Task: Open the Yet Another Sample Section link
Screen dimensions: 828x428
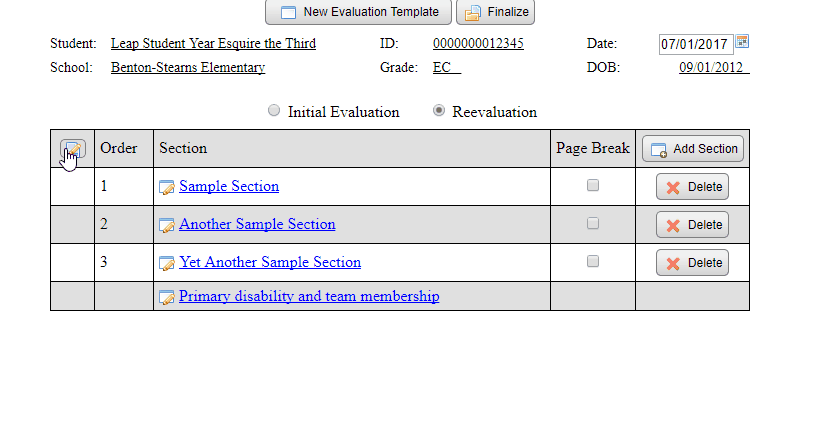Action: [270, 263]
